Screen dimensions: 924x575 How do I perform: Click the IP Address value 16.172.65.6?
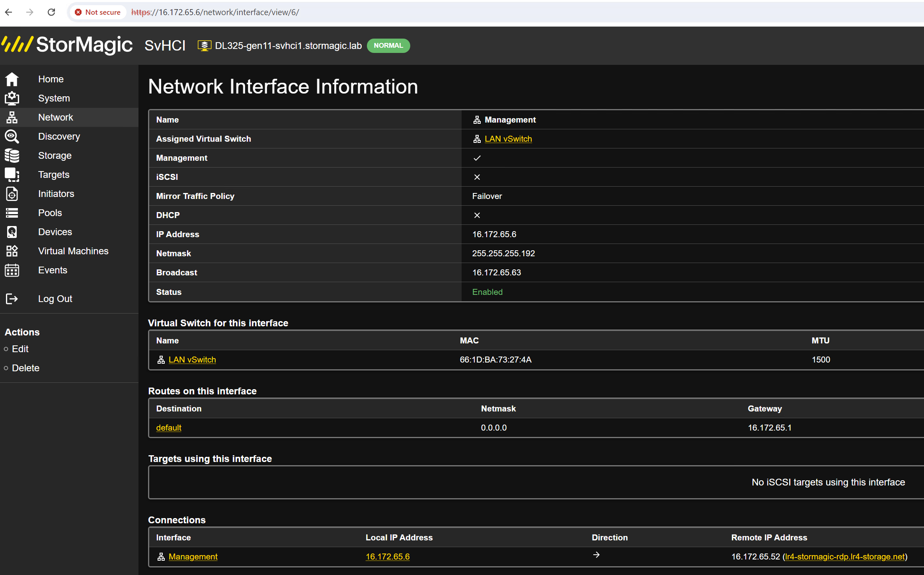click(494, 234)
